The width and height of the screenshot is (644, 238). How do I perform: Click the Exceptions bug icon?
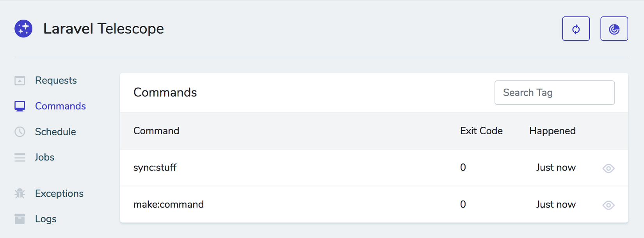[20, 194]
